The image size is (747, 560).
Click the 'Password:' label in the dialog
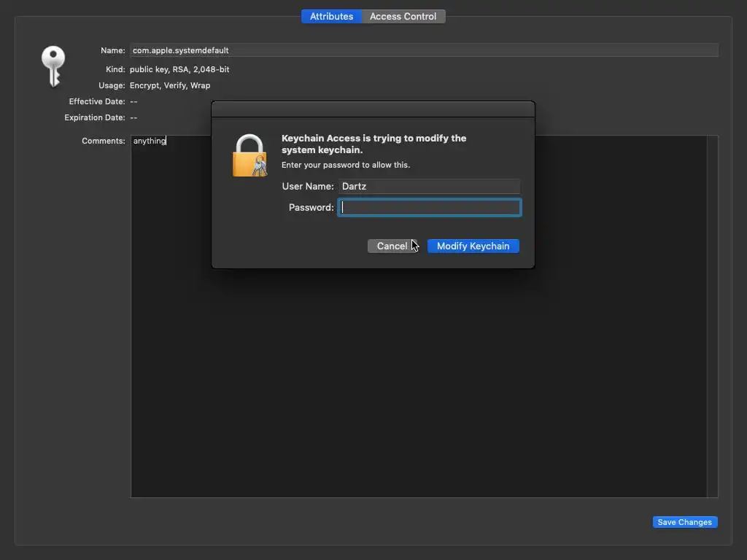click(x=311, y=208)
